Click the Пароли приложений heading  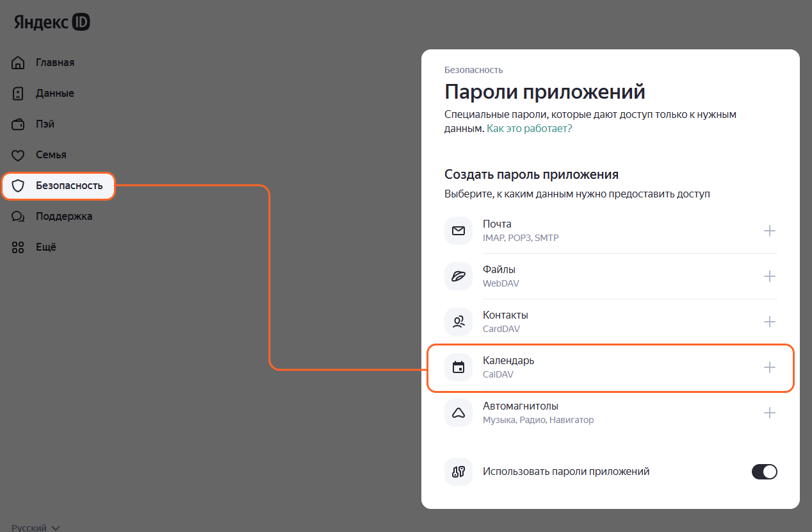(545, 92)
